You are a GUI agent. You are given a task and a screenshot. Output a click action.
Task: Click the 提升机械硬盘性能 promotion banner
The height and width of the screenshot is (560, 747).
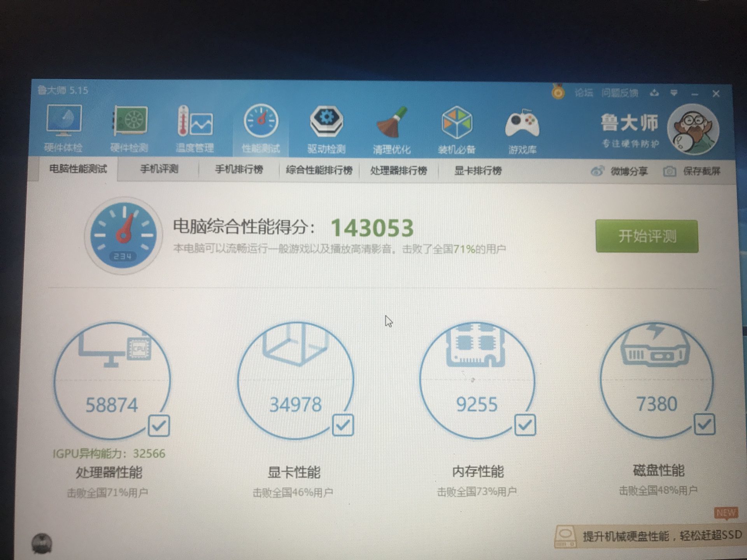coord(650,536)
